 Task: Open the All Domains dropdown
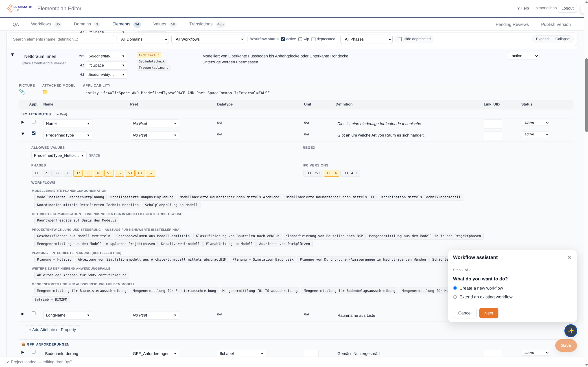point(143,39)
